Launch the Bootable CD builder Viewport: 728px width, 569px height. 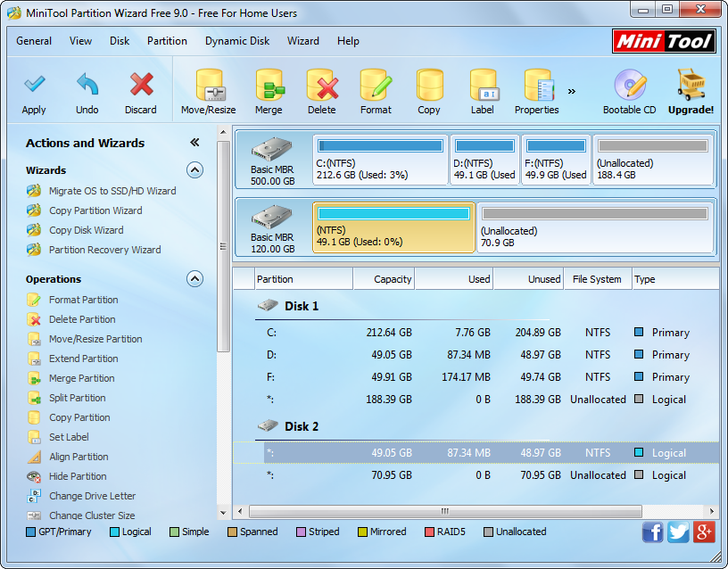(630, 93)
